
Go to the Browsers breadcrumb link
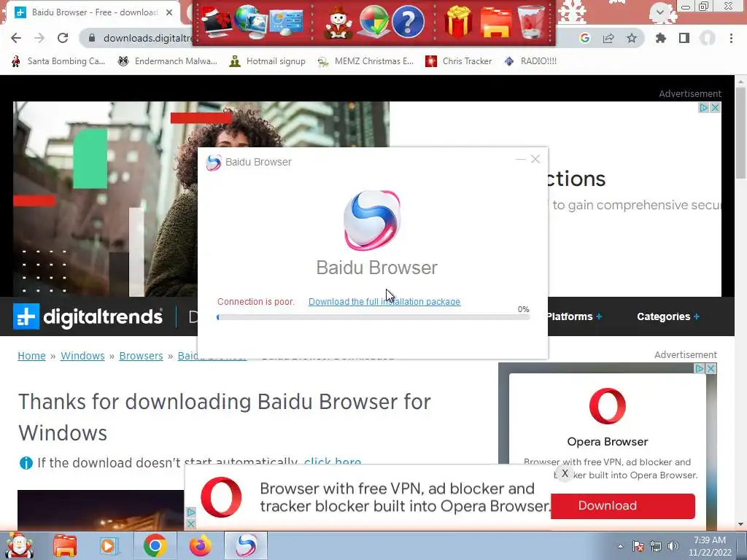[x=141, y=356]
